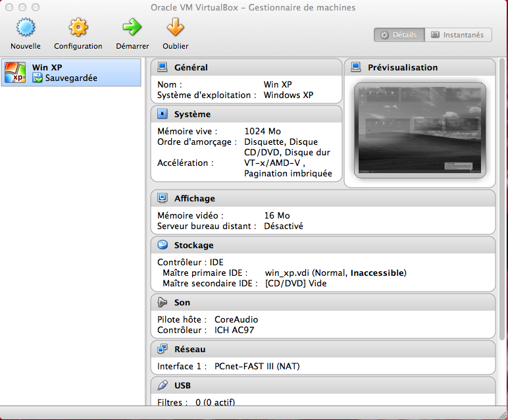Open the Général section header
The height and width of the screenshot is (420, 508).
tap(246, 67)
